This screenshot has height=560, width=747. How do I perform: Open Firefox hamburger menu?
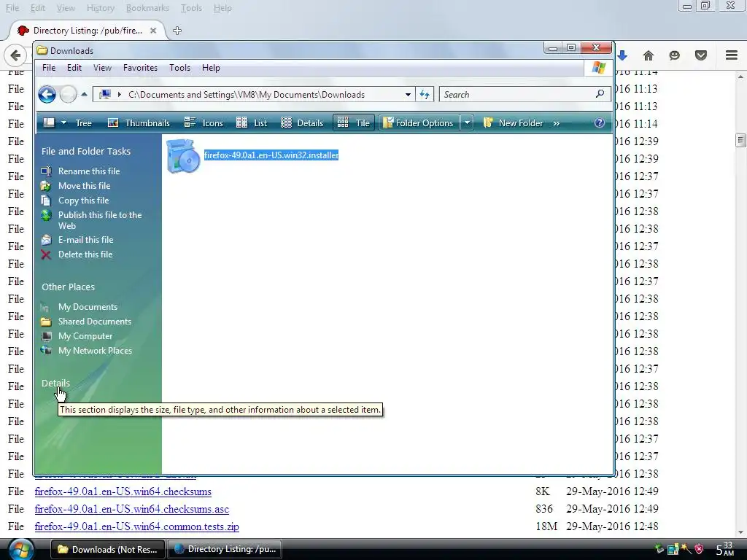click(x=732, y=55)
